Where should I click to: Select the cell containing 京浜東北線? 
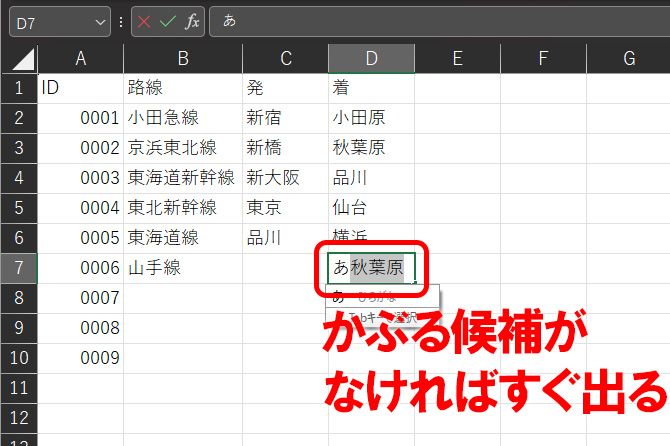click(183, 148)
